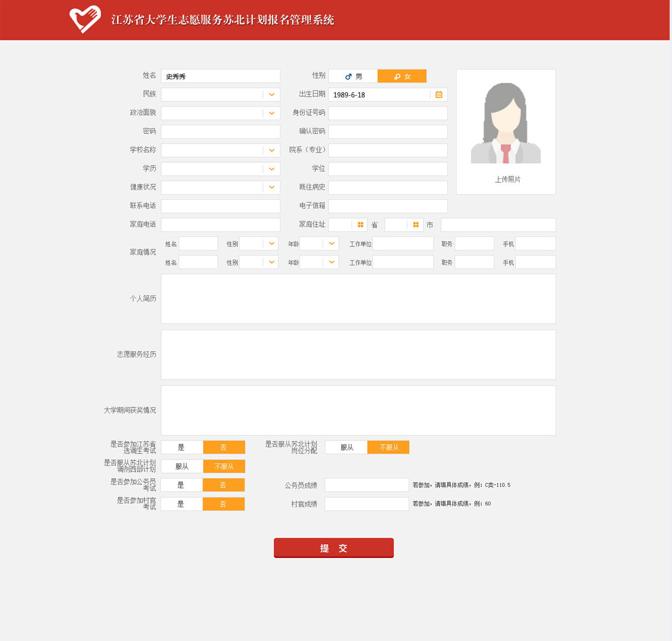Select 男 gender option
Viewport: 672px width, 641px height.
353,76
